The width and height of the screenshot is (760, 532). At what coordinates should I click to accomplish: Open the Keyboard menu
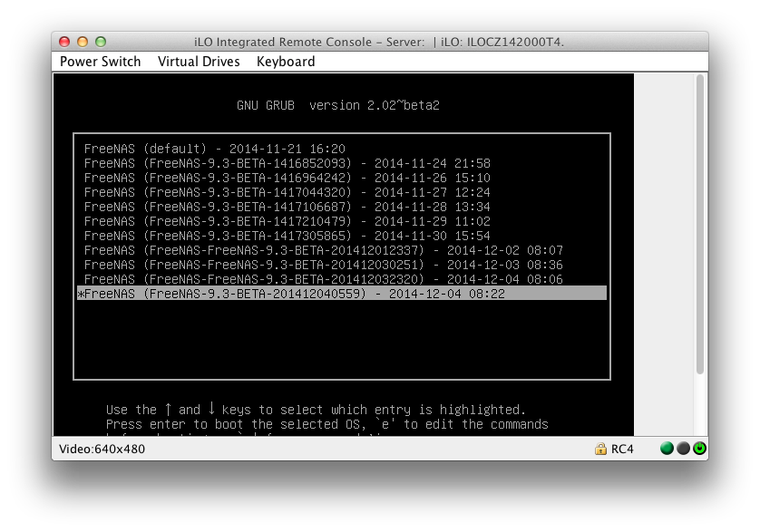[x=286, y=62]
